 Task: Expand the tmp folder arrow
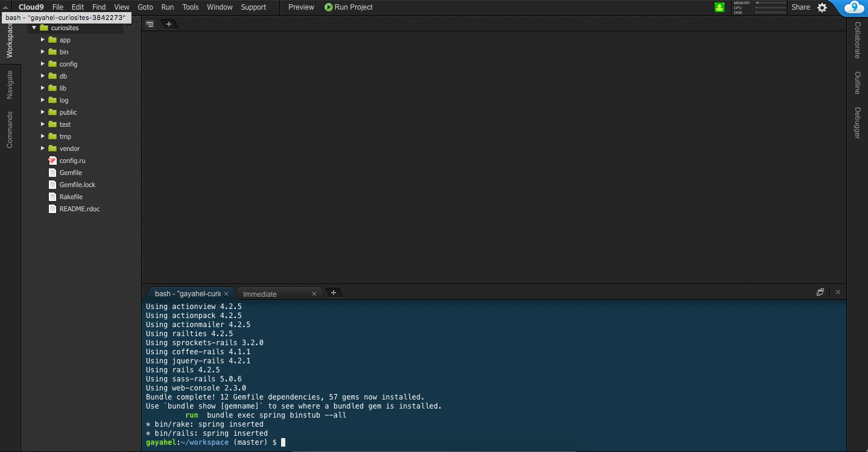[x=43, y=136]
